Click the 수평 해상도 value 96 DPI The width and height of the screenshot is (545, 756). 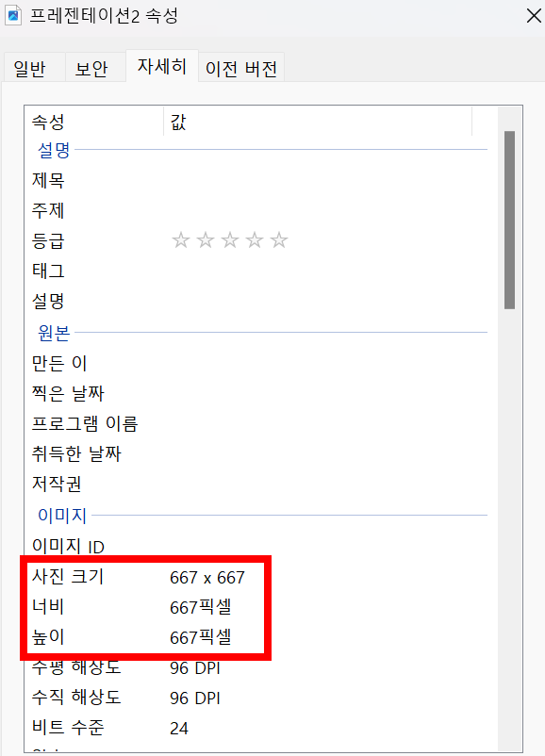pyautogui.click(x=195, y=668)
